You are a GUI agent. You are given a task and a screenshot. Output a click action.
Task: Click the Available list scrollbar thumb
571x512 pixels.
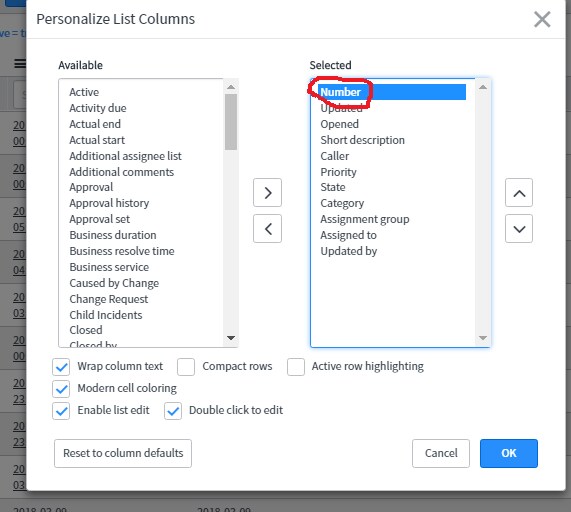tap(231, 122)
